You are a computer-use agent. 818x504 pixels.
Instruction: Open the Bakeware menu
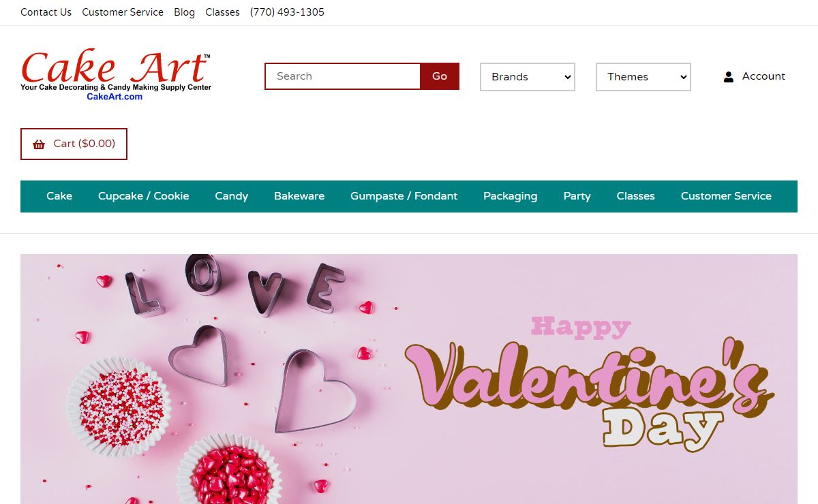click(299, 196)
